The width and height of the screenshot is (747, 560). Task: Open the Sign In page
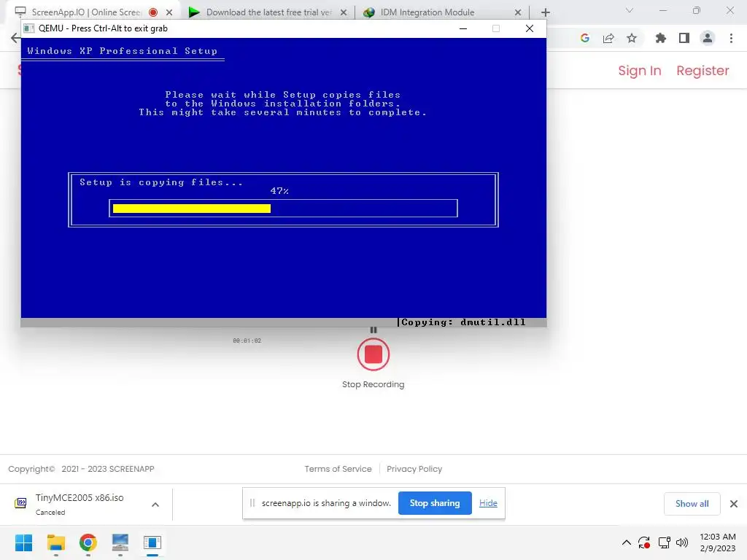pos(639,71)
